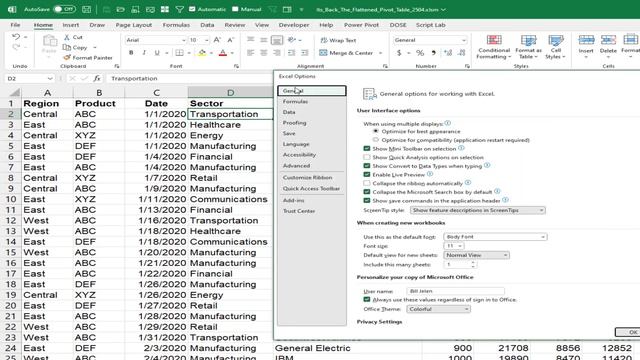Toggle Bold formatting
This screenshot has height=360, width=640.
coord(131,53)
